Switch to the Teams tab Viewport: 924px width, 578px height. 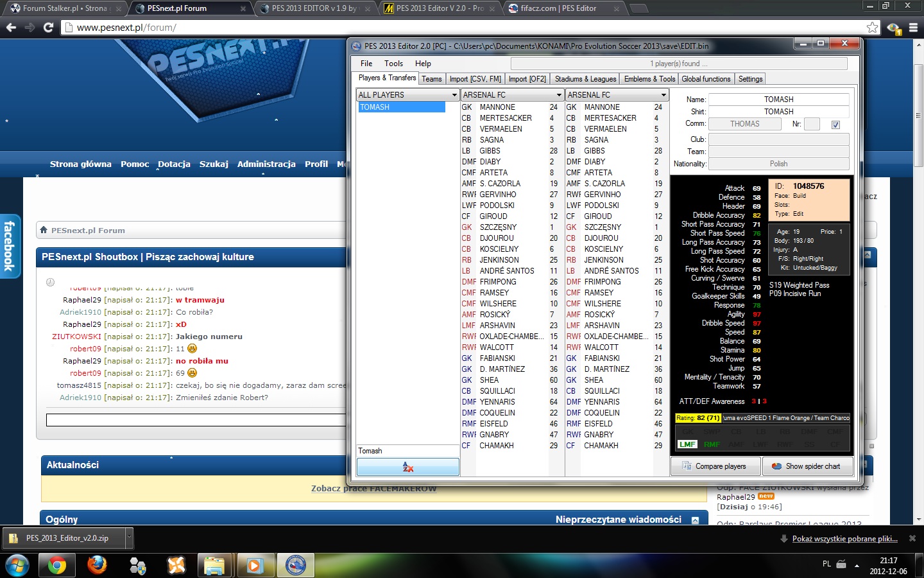pos(432,79)
